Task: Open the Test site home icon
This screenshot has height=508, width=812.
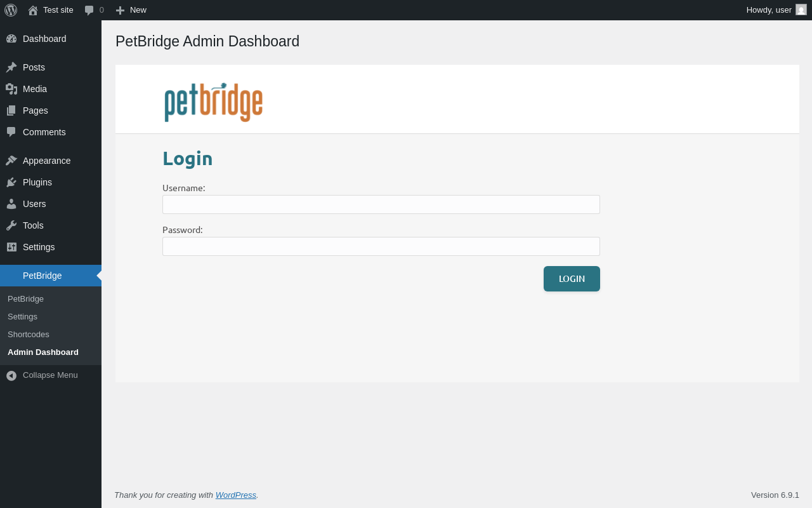Action: pos(33,10)
